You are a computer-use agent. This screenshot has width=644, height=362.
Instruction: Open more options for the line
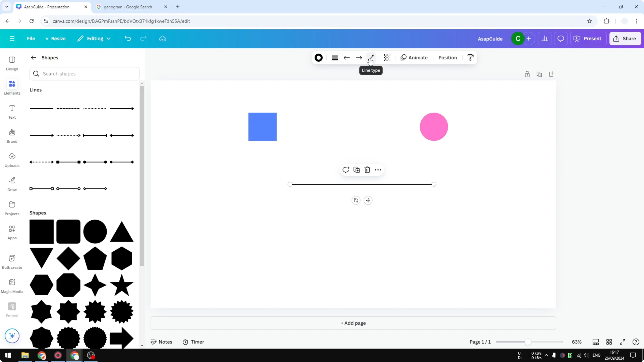pos(378,170)
